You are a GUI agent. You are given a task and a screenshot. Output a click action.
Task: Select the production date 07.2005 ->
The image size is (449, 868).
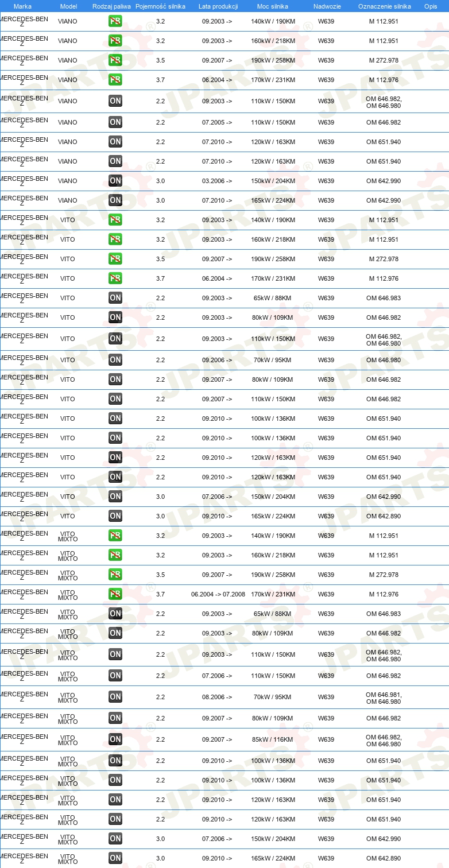(x=217, y=122)
